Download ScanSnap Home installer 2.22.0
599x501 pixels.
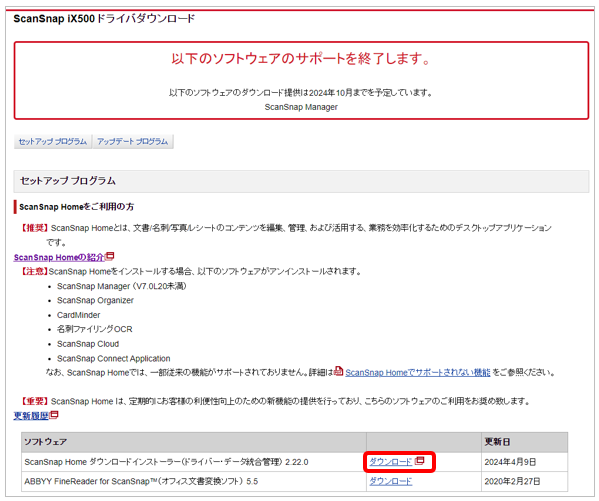click(x=390, y=462)
